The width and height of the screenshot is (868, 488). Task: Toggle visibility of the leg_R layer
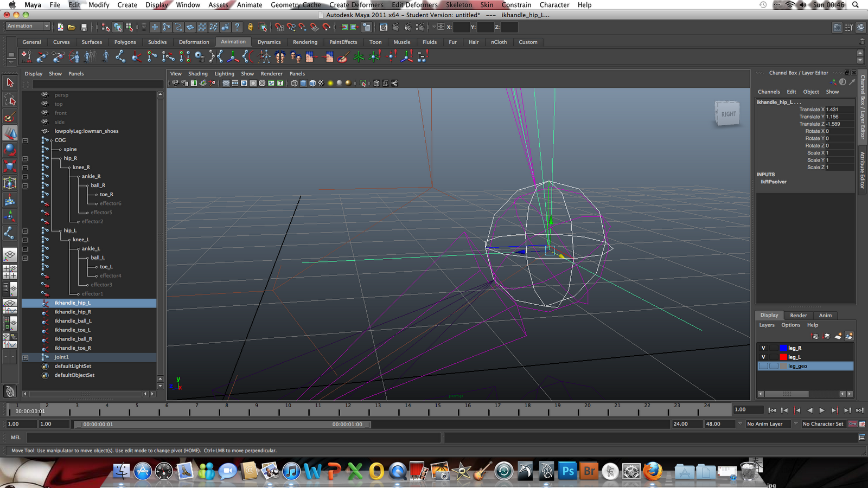[x=763, y=348]
